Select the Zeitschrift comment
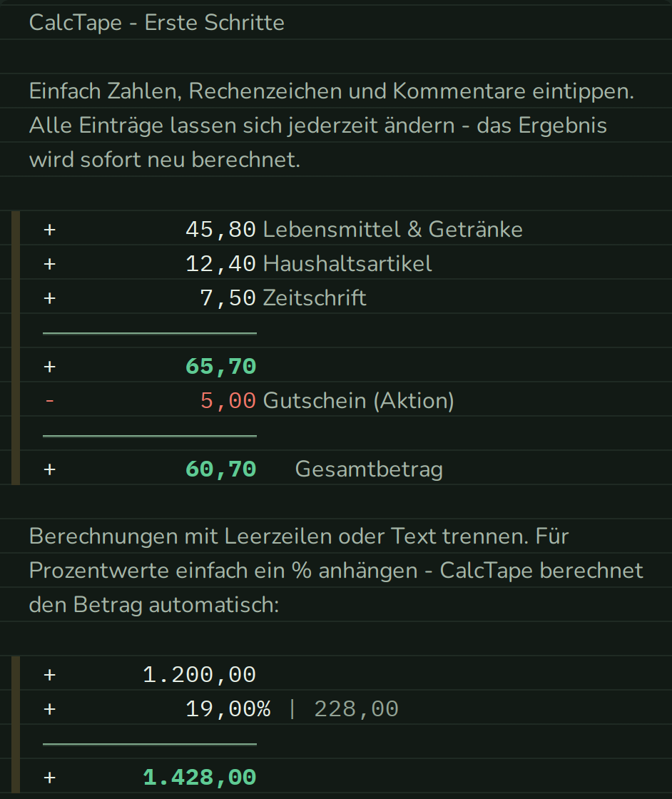Screen dimensions: 672x799 [315, 298]
